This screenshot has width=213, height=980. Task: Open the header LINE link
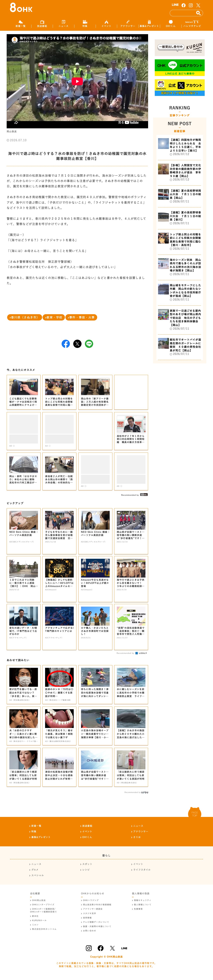pyautogui.click(x=175, y=5)
